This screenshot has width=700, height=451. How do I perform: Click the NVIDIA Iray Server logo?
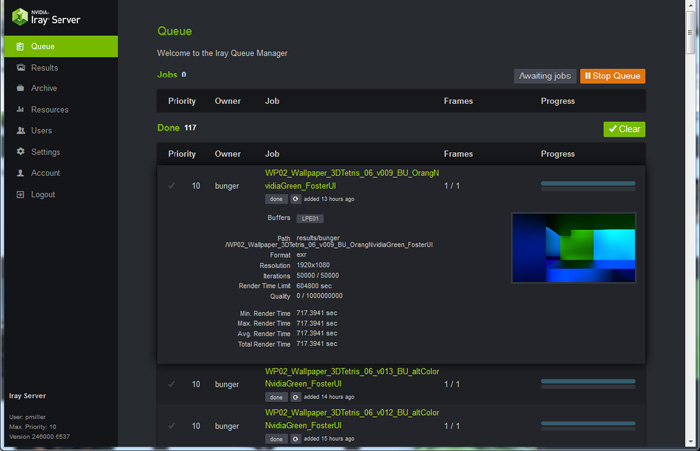pos(46,17)
